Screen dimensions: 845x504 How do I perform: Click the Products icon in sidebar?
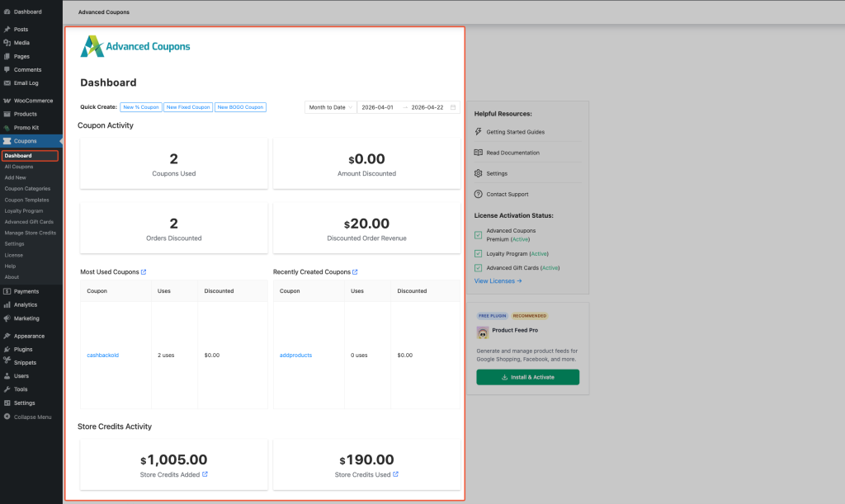[7, 114]
